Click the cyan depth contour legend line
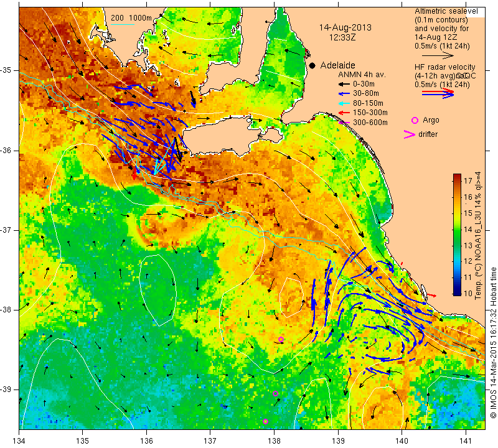Image resolution: width=498 pixels, height=448 pixels. [123, 24]
